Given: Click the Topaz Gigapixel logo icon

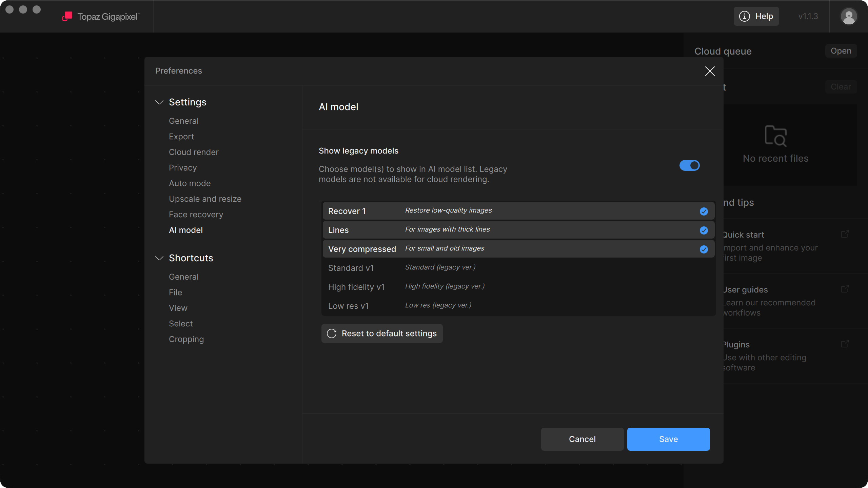Looking at the screenshot, I should tap(67, 16).
